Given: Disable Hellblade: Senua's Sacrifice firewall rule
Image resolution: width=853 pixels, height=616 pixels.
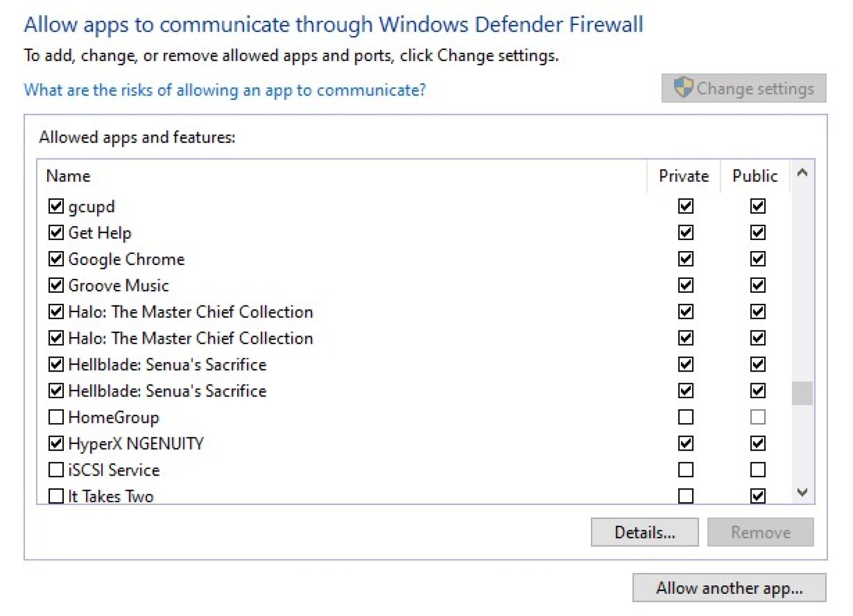Looking at the screenshot, I should [x=56, y=364].
